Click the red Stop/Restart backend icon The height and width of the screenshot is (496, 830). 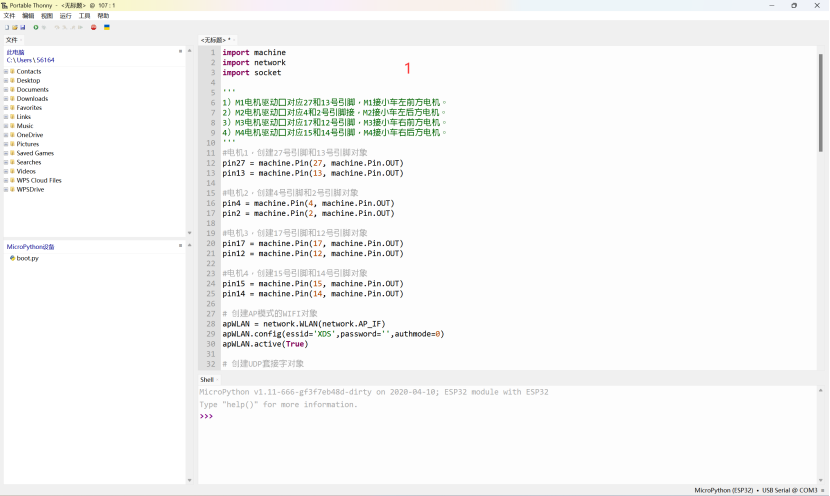pos(94,28)
